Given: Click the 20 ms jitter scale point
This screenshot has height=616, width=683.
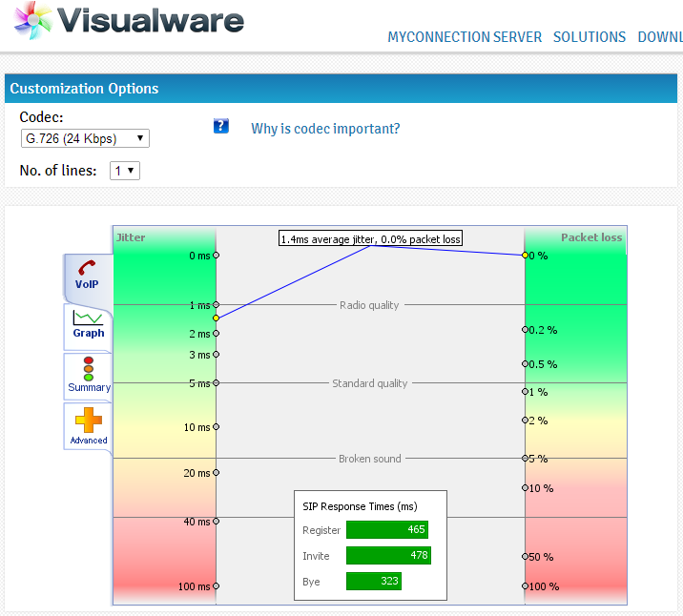Looking at the screenshot, I should (216, 472).
